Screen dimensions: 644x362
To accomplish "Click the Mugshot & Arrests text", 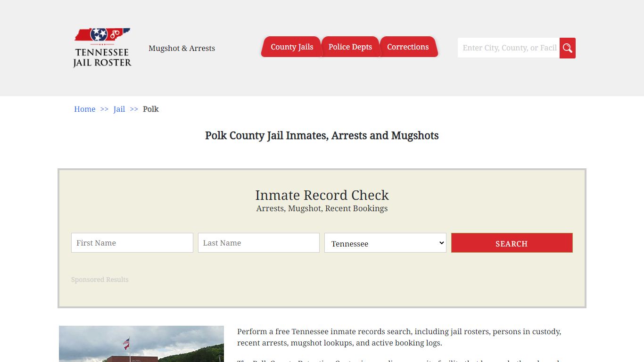I will point(182,48).
